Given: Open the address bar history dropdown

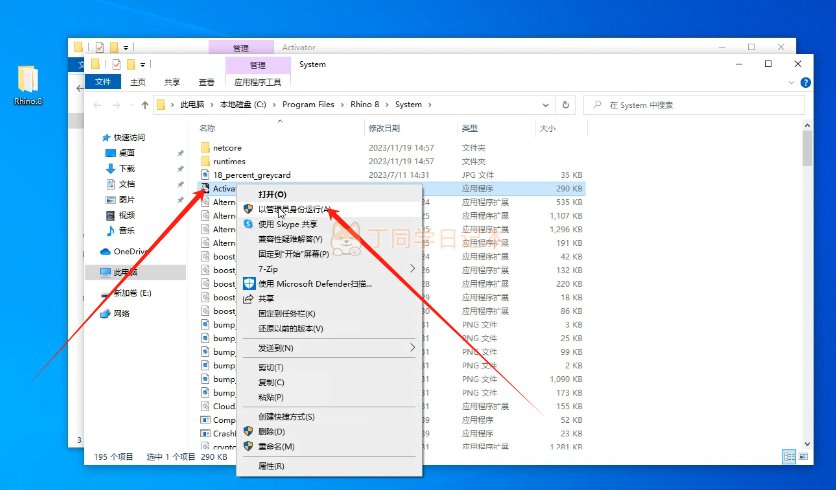Looking at the screenshot, I should coord(545,105).
